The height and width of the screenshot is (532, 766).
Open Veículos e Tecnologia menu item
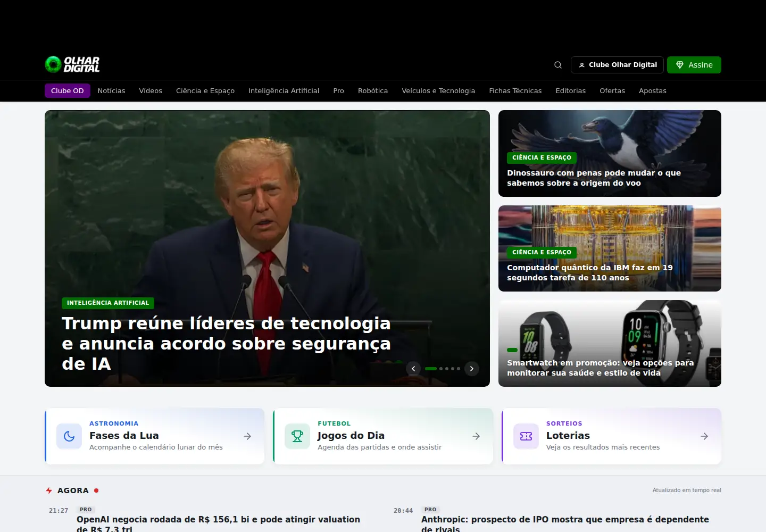pos(438,91)
